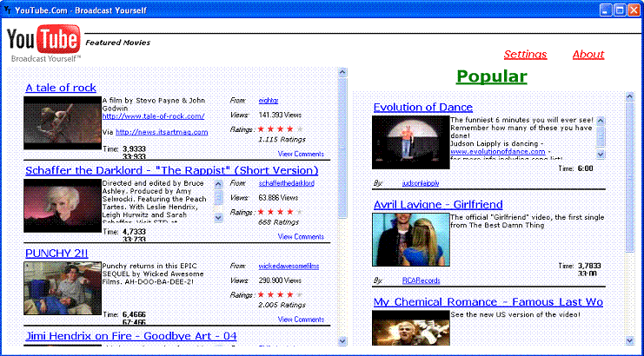Open the wickedawesomefilms user link
Image resolution: width=644 pixels, height=356 pixels.
(x=289, y=267)
